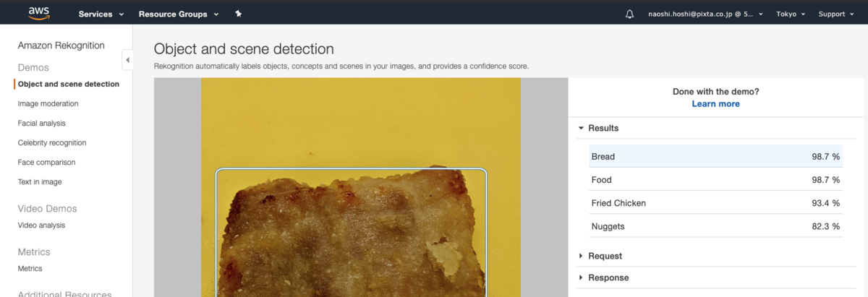
Task: Click the Learn more link
Action: pos(715,103)
